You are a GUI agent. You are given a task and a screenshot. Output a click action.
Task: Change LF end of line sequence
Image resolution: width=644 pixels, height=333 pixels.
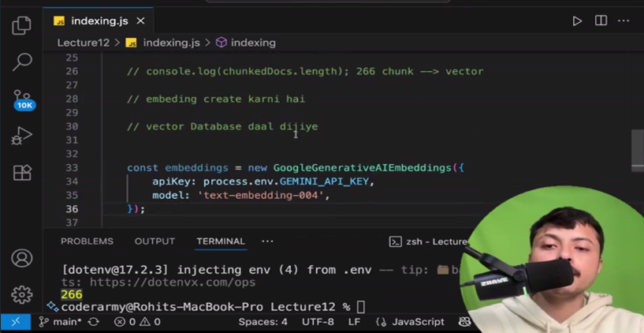(x=355, y=322)
